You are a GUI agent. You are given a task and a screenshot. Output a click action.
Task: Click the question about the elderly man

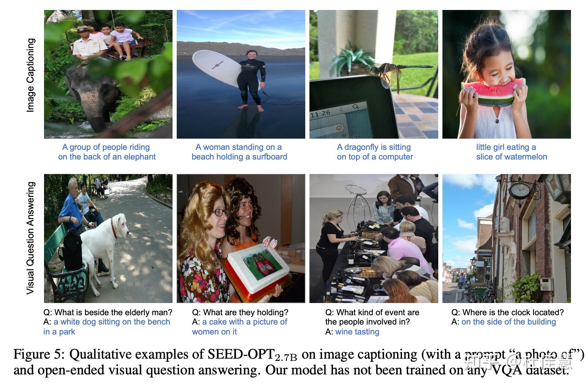point(108,312)
